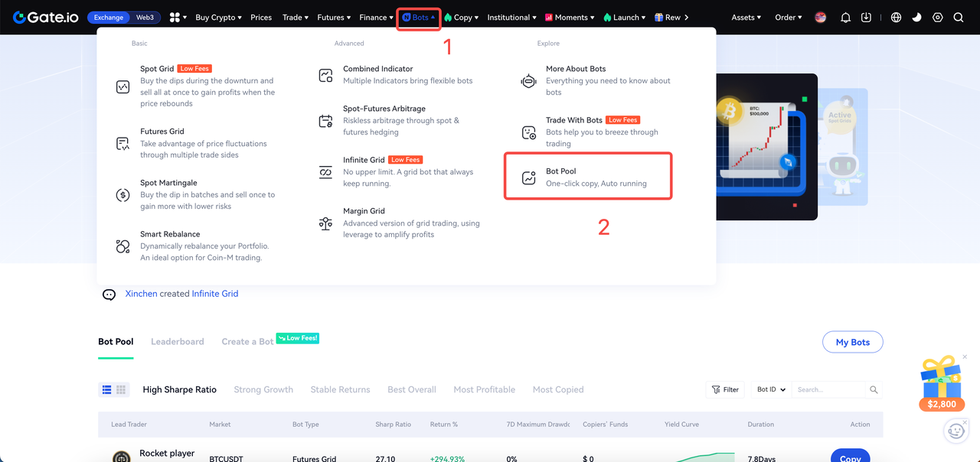Toggle dark mode moon icon
This screenshot has width=980, height=462.
pos(916,18)
